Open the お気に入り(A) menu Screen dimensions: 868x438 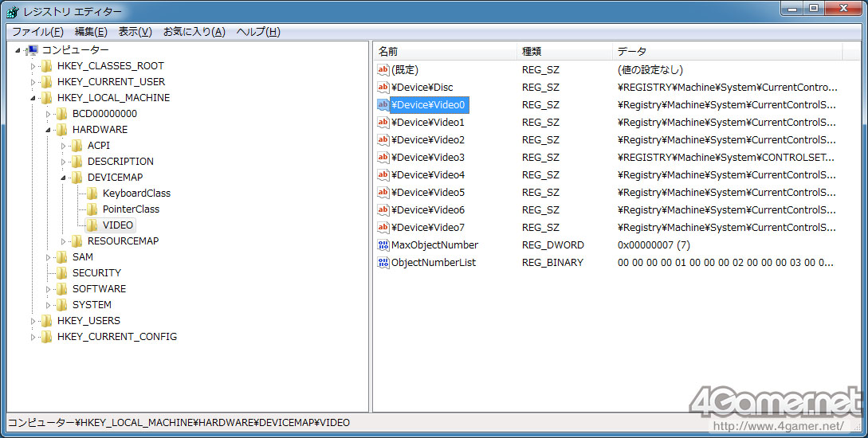pos(194,32)
